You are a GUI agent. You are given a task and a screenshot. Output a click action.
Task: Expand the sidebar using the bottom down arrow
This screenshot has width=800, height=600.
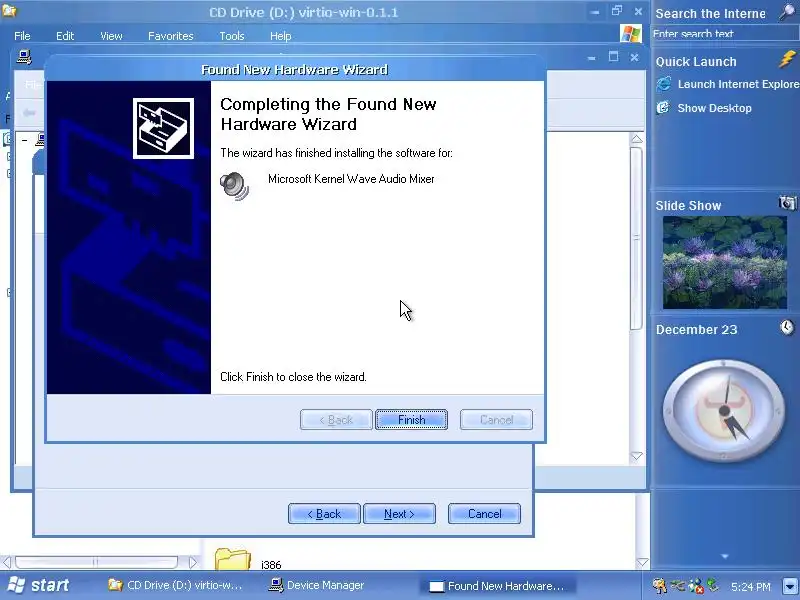(724, 557)
